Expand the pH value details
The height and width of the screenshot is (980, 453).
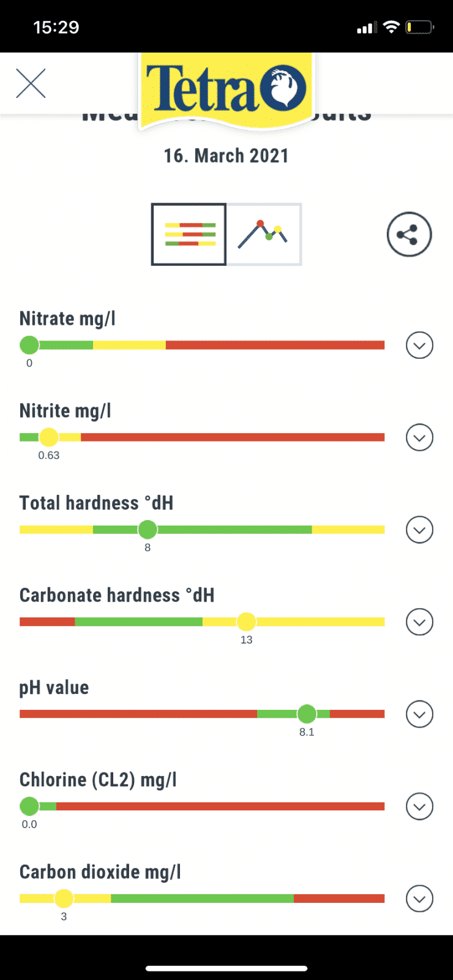pos(419,714)
